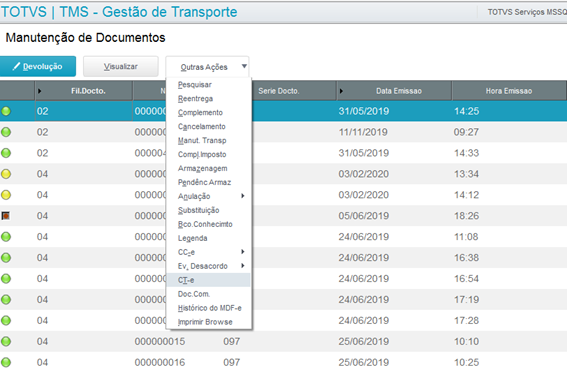Click the Devolução button
Screen dimensions: 567x372
coord(38,67)
